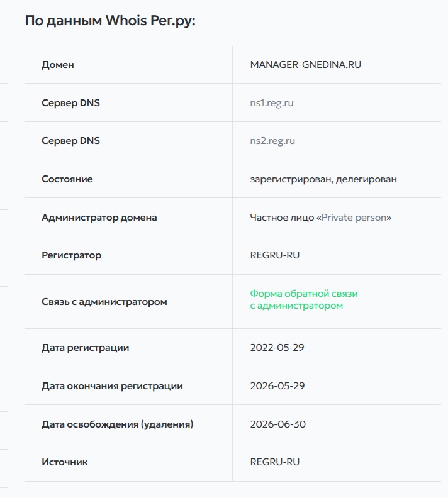Click the «Связь с администратором» label

pos(104,302)
